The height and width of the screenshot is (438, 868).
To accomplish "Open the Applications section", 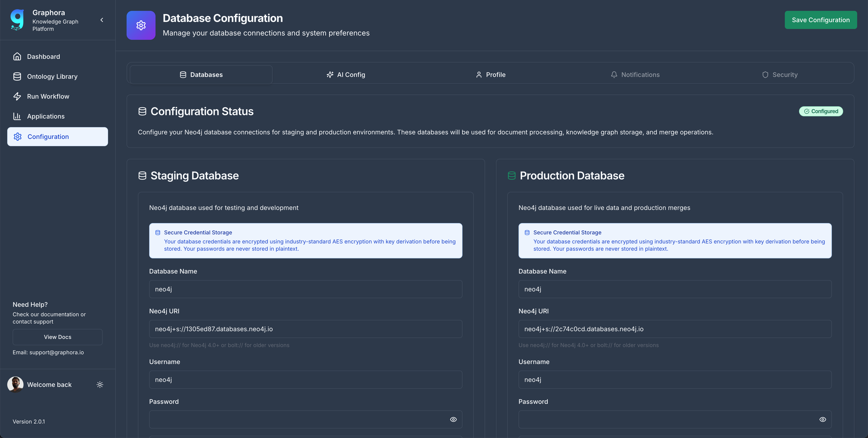I will 58,116.
